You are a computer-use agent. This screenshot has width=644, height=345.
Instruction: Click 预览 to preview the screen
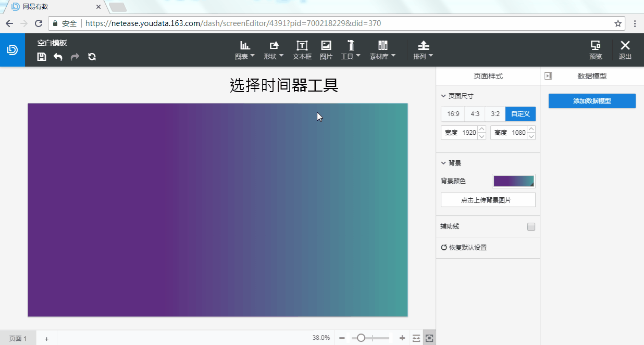coord(596,50)
